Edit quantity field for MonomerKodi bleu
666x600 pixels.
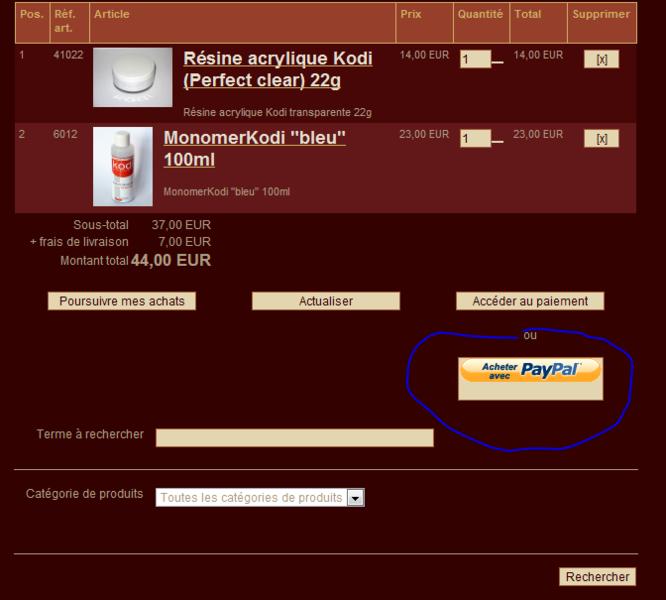point(475,138)
